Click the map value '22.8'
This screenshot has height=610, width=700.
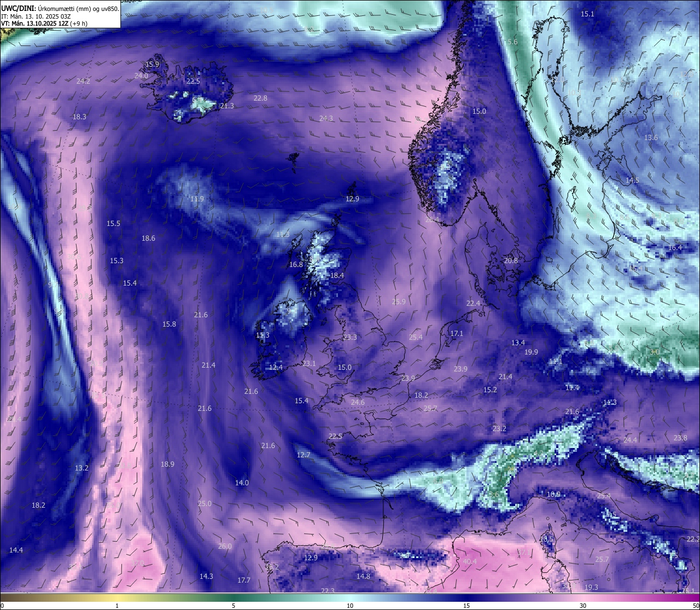pyautogui.click(x=260, y=98)
